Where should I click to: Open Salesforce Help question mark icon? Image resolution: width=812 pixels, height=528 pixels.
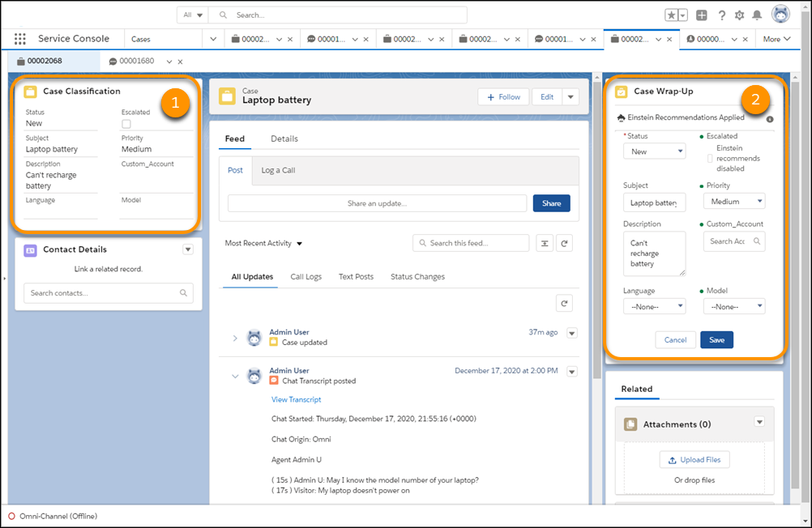(x=721, y=15)
